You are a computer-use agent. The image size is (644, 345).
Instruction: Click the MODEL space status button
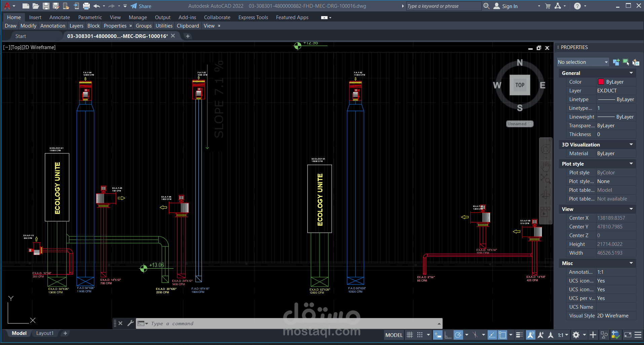point(394,335)
